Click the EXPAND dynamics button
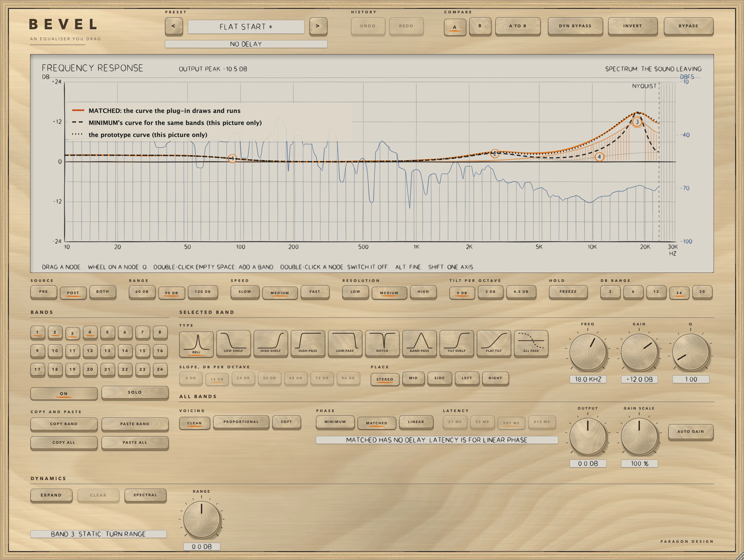The height and width of the screenshot is (560, 744). [x=51, y=495]
